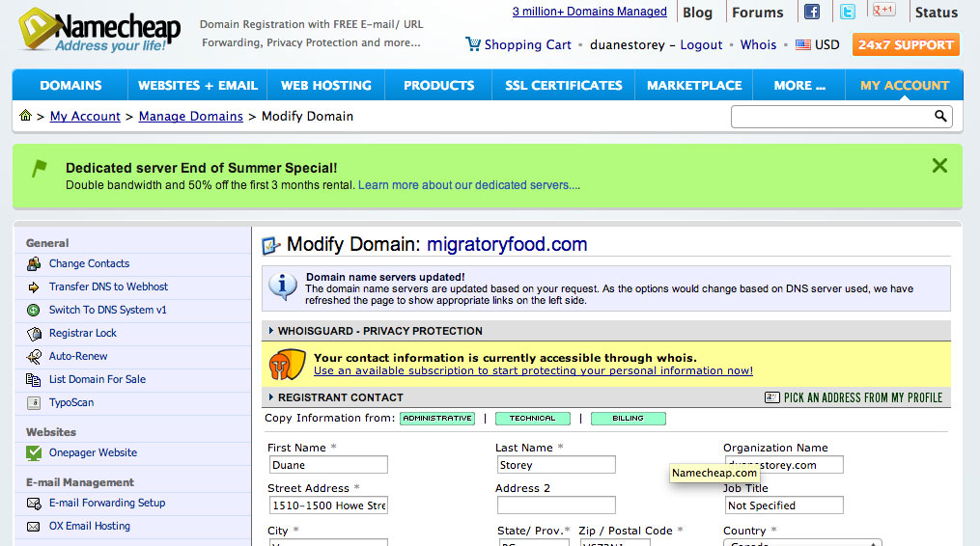Click the Namecheap logo
Screen dimensions: 980x546
point(100,29)
